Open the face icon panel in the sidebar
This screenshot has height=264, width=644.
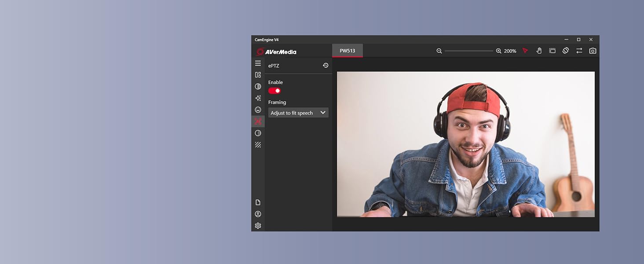258,110
